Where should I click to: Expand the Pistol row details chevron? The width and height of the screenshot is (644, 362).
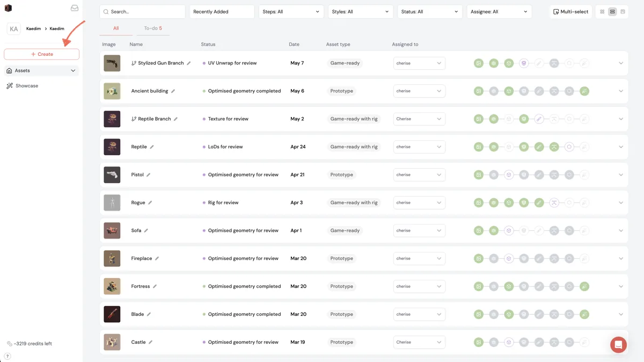(x=621, y=175)
